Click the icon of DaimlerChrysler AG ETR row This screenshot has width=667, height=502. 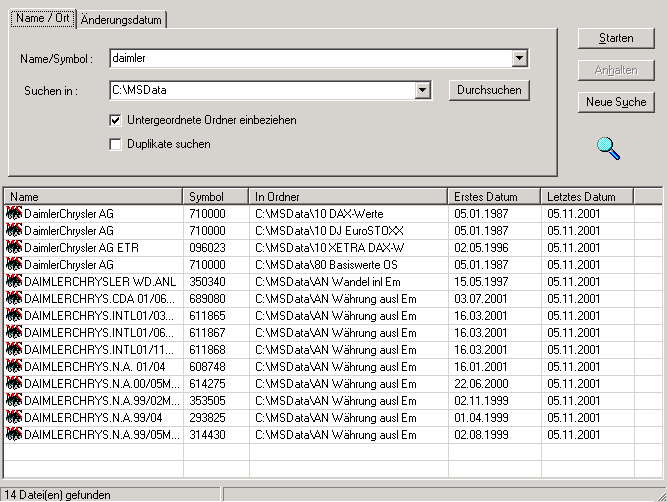[14, 247]
